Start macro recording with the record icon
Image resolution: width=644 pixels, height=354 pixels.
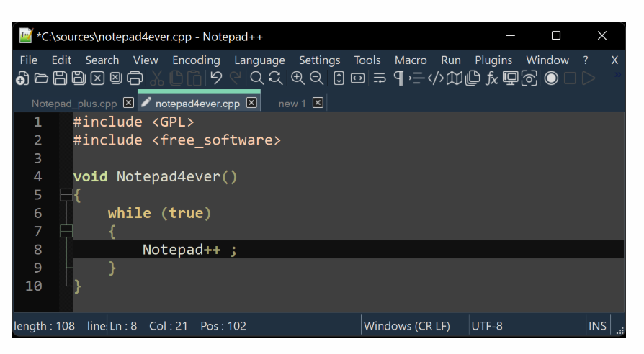pyautogui.click(x=551, y=78)
